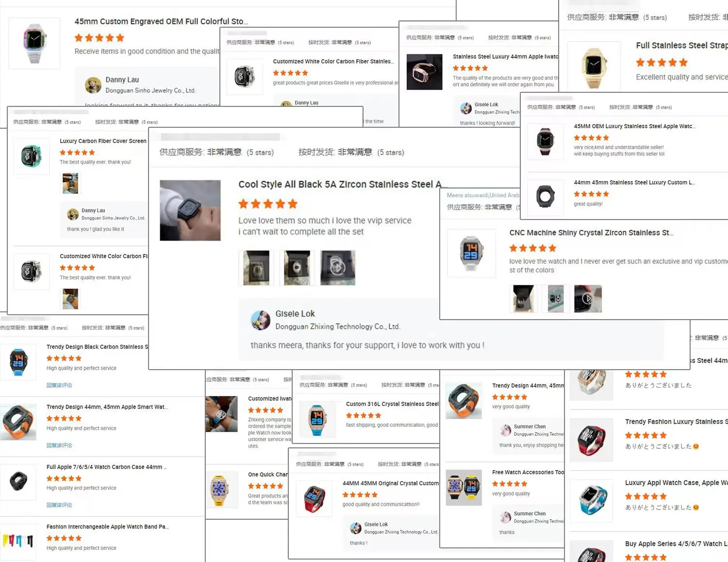Click the 45mm Custom Engraved OEM watch thumbnail
This screenshot has height=562, width=728.
coord(34,43)
